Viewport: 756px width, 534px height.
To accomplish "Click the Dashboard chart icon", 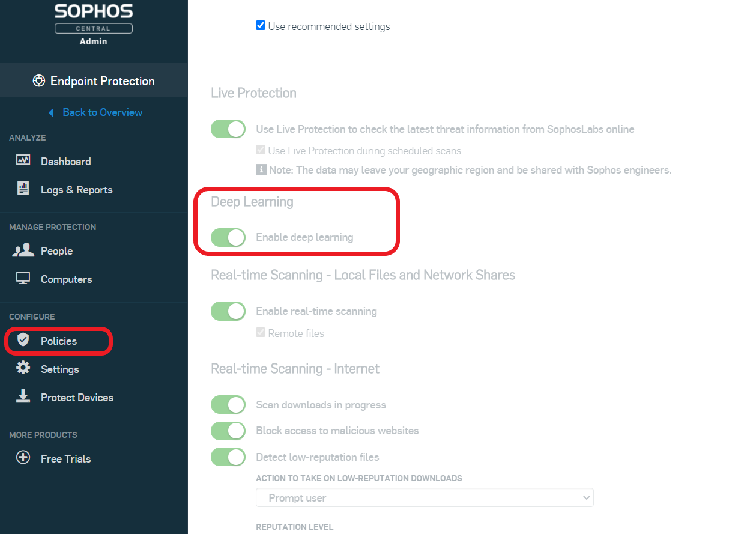I will click(23, 160).
